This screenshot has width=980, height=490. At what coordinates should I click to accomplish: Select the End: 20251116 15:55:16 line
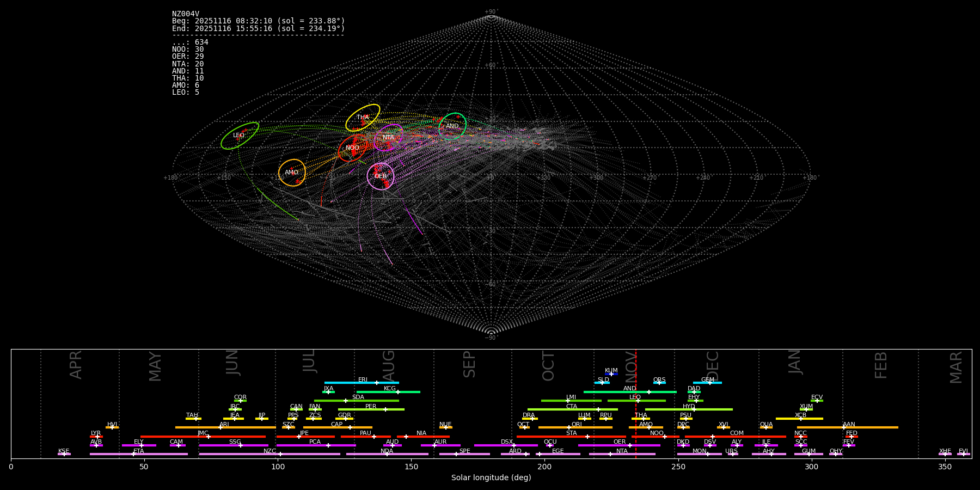259,28
